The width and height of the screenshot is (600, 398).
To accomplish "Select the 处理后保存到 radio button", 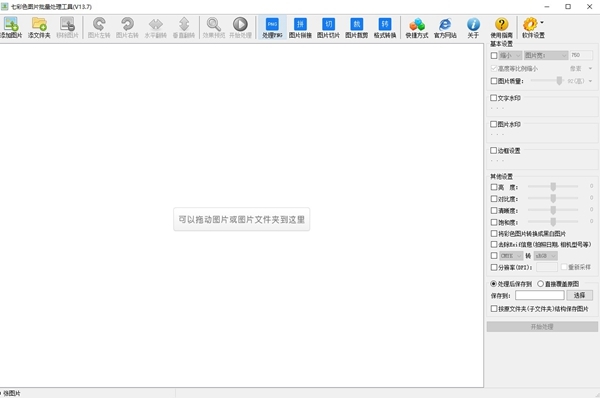I will [x=494, y=284].
